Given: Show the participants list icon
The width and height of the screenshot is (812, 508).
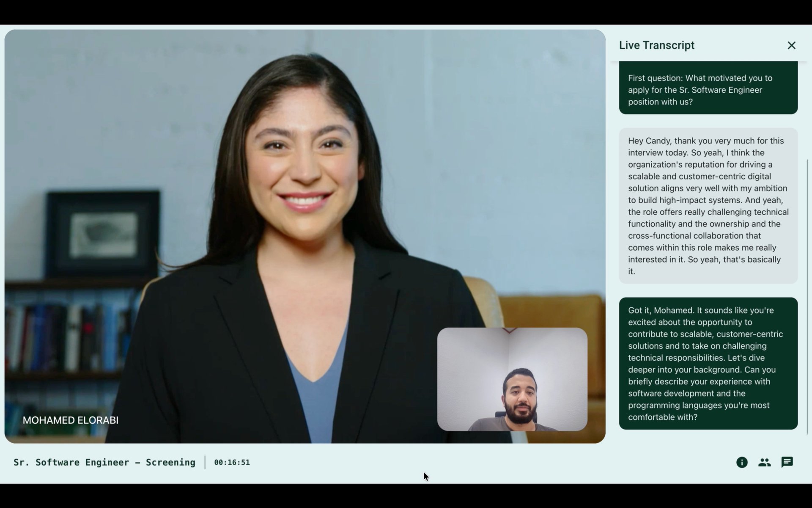Looking at the screenshot, I should pos(764,462).
